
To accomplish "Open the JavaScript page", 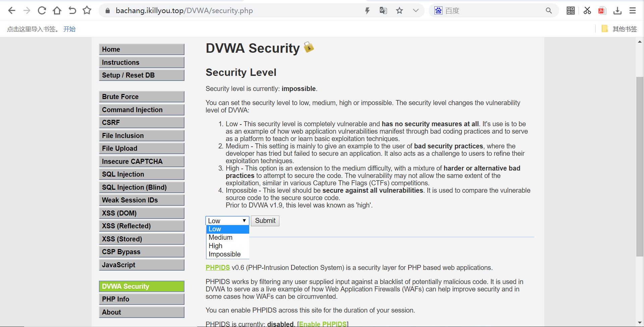I will 142,265.
